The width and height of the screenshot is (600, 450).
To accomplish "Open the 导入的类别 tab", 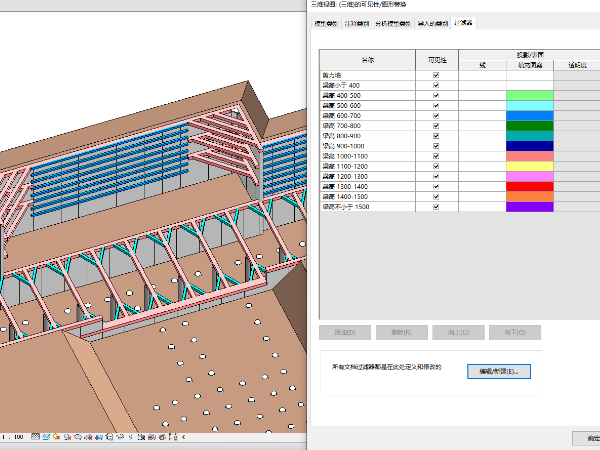I will point(433,22).
